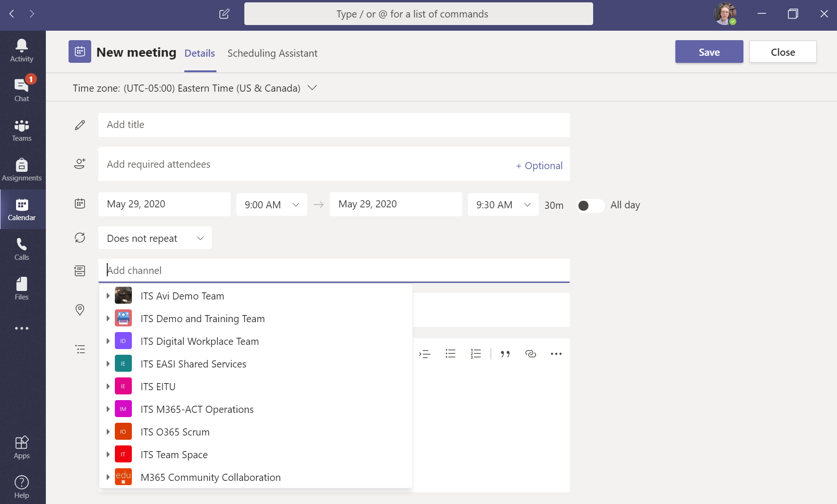Click the command search box
The width and height of the screenshot is (837, 504).
(419, 14)
